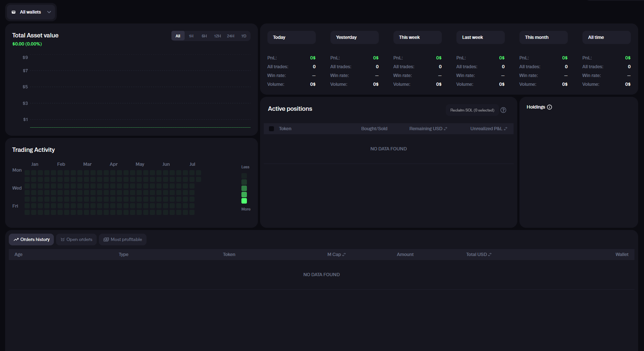Image resolution: width=644 pixels, height=351 pixels.
Task: Expand wallet list using the chevron arrow
Action: [49, 12]
